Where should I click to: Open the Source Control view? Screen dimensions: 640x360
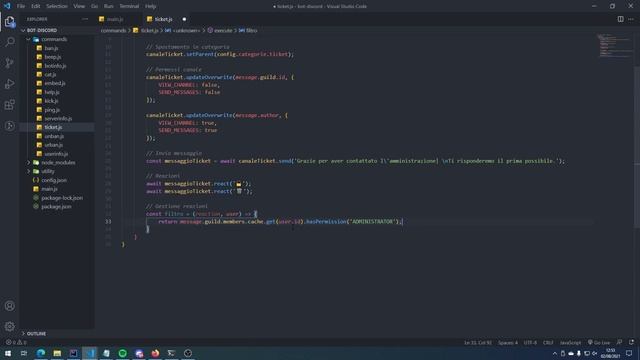click(x=10, y=63)
